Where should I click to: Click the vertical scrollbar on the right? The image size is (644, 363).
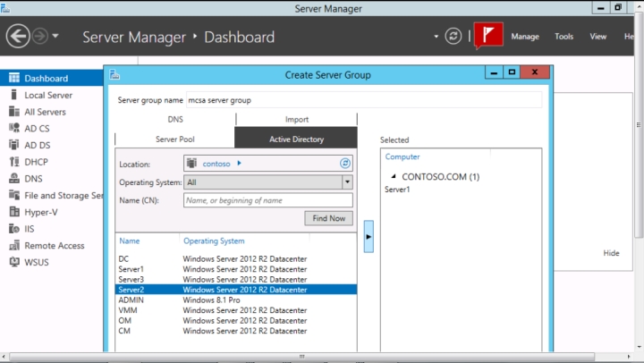pos(639,124)
